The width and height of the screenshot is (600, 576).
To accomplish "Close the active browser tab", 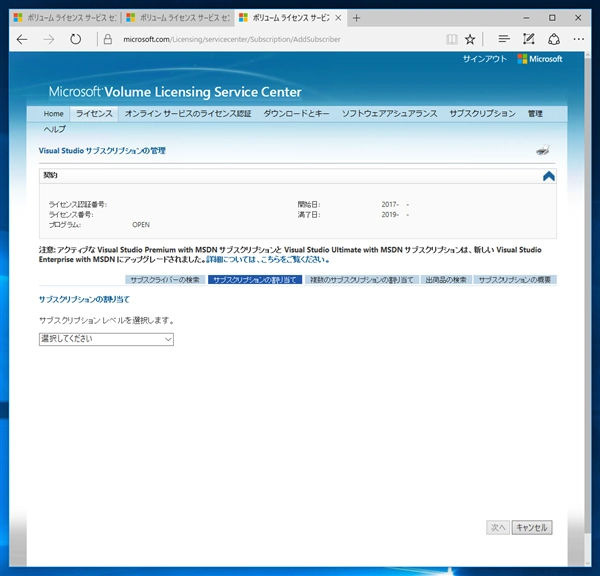I will pyautogui.click(x=338, y=18).
